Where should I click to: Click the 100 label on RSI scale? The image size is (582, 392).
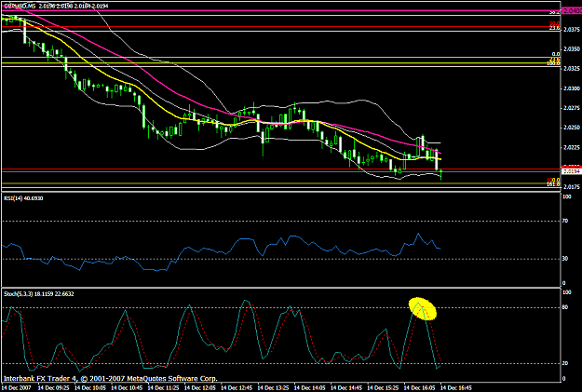pyautogui.click(x=567, y=196)
